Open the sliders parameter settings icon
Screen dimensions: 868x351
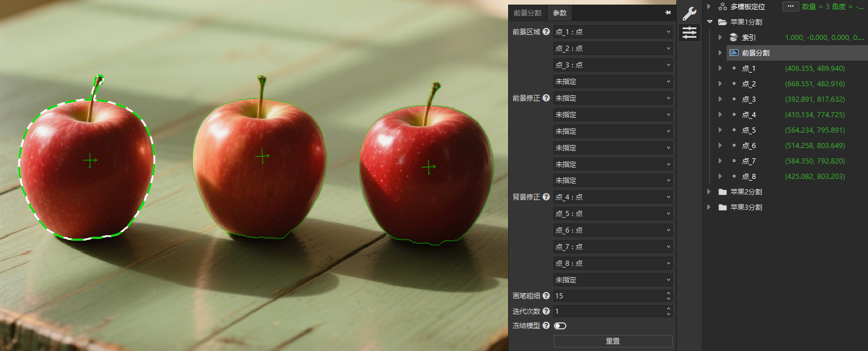(689, 33)
